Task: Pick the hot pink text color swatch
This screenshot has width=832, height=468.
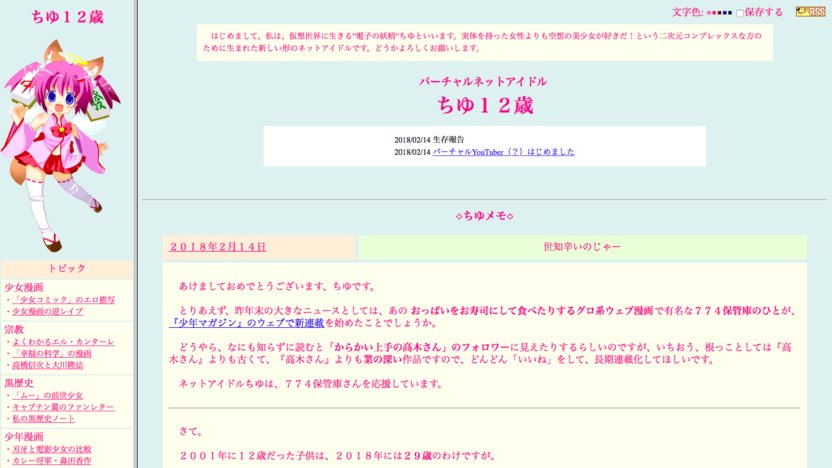Action: (x=714, y=13)
